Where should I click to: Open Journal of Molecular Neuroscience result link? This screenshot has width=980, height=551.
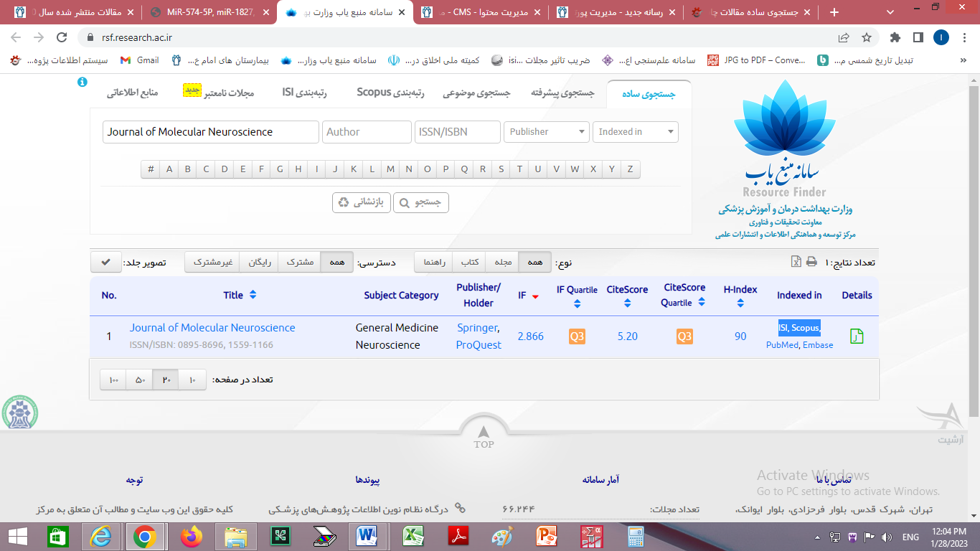click(x=212, y=327)
